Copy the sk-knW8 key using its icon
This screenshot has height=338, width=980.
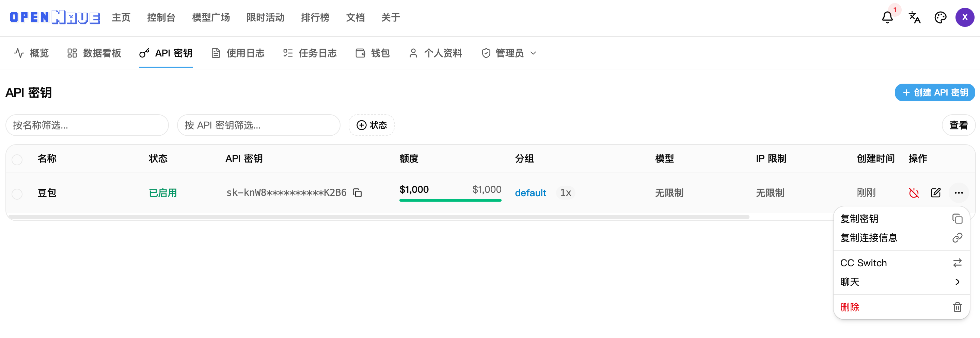(357, 193)
